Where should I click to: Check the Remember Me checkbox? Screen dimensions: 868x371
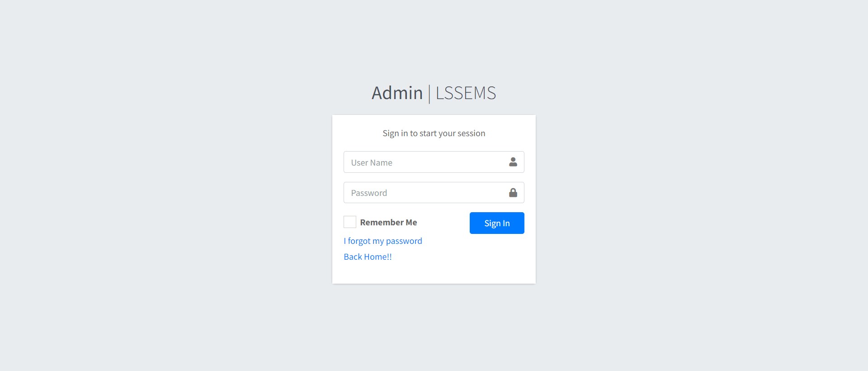349,222
